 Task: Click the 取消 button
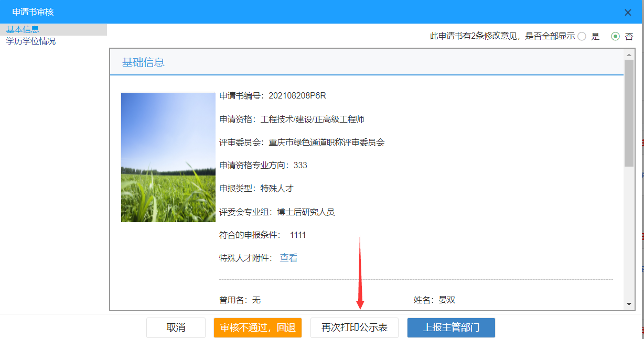pos(176,327)
